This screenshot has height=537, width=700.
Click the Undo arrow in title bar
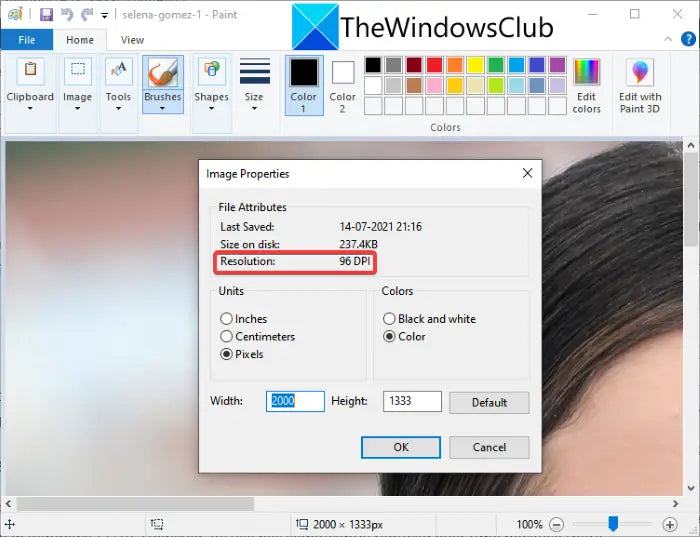[67, 15]
